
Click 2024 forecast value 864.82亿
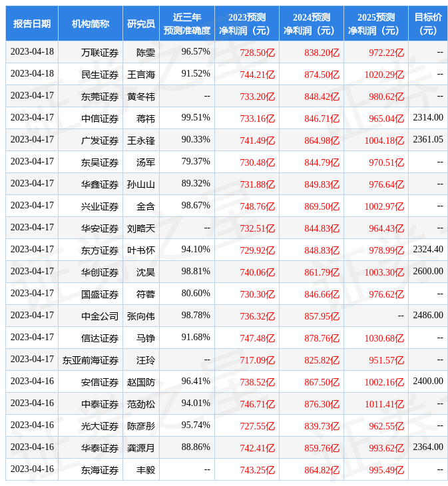click(x=322, y=470)
